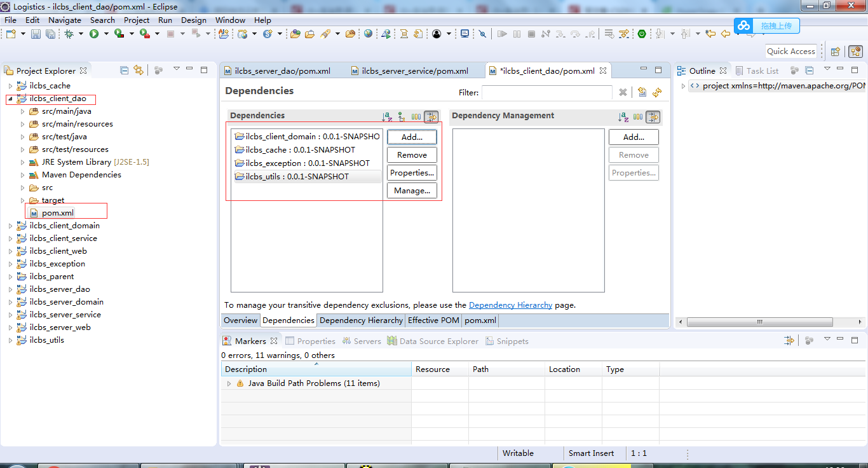Screen dimensions: 868x468
Task: Sort Dependencies list alphabetically
Action: pos(386,117)
